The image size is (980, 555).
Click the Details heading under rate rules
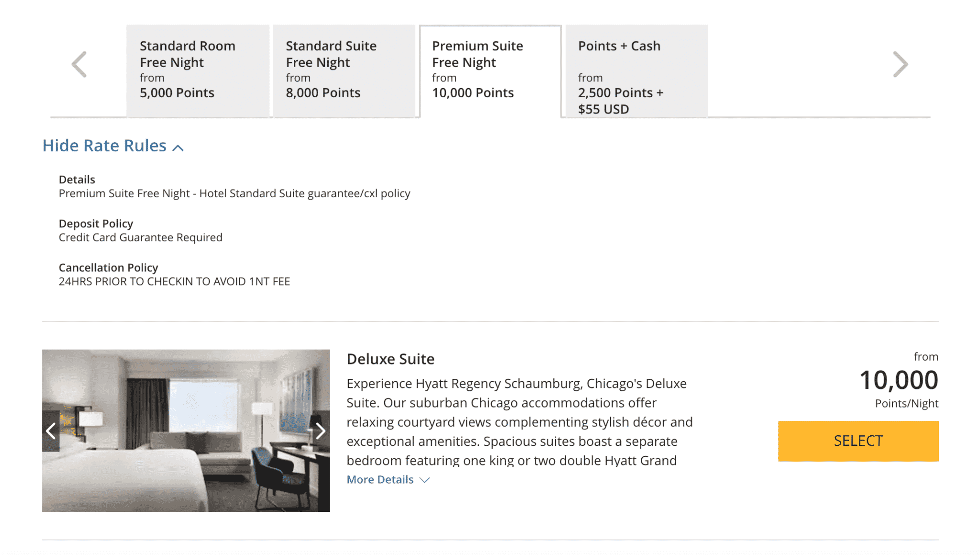[77, 180]
